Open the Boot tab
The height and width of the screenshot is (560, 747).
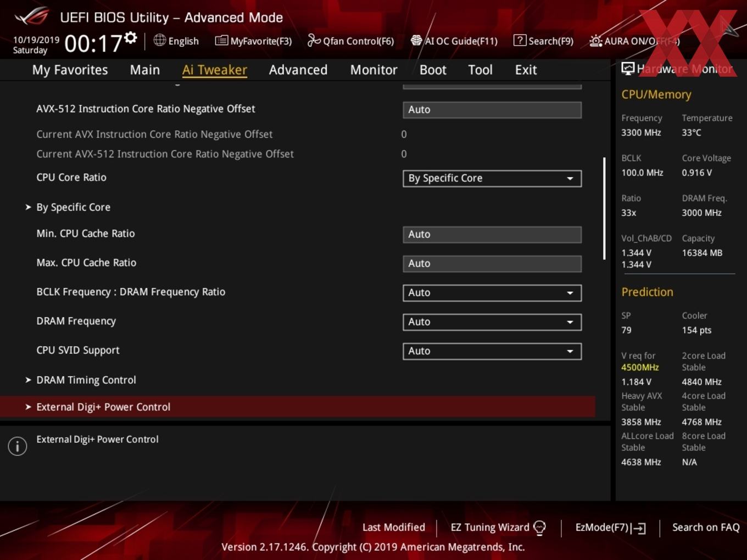433,70
